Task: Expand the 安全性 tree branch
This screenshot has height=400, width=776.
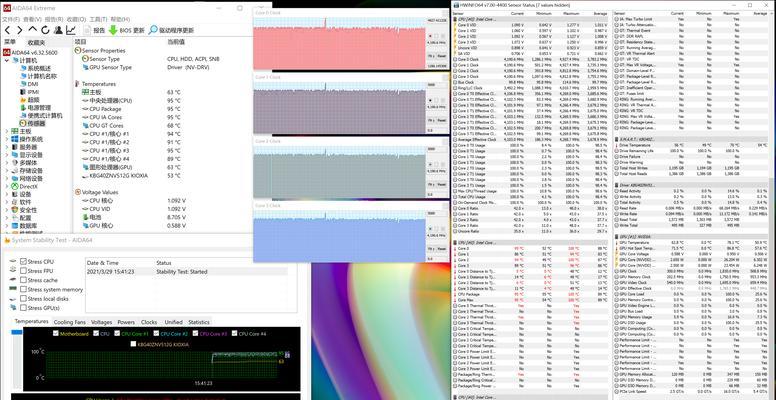Action: pos(6,210)
